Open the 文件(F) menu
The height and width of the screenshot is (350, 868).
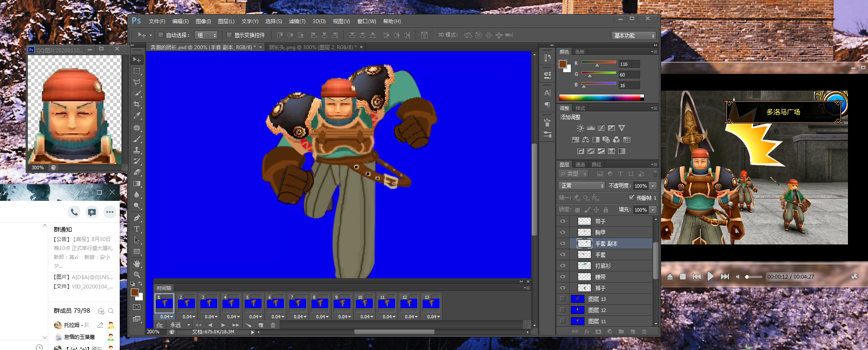157,21
